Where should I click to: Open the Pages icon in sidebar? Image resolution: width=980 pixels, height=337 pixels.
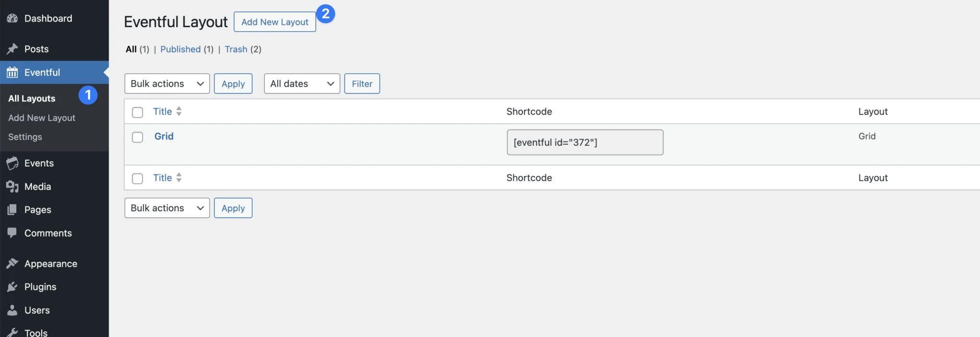12,209
